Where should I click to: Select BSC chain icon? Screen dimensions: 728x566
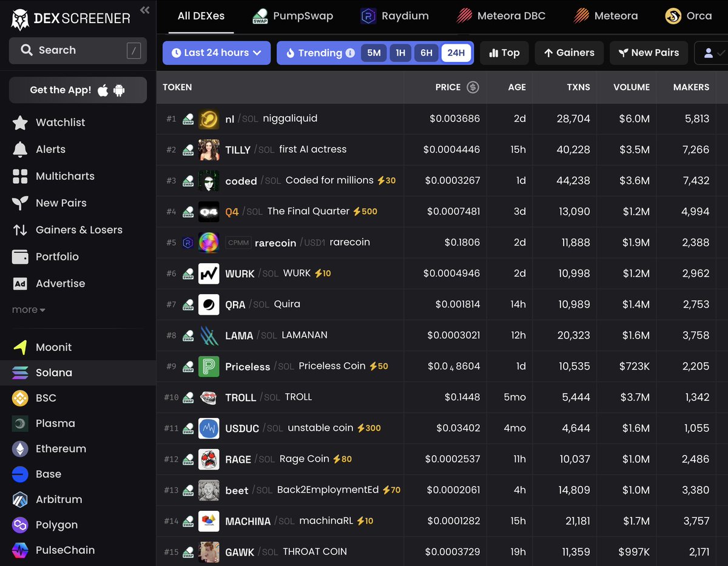pyautogui.click(x=20, y=398)
